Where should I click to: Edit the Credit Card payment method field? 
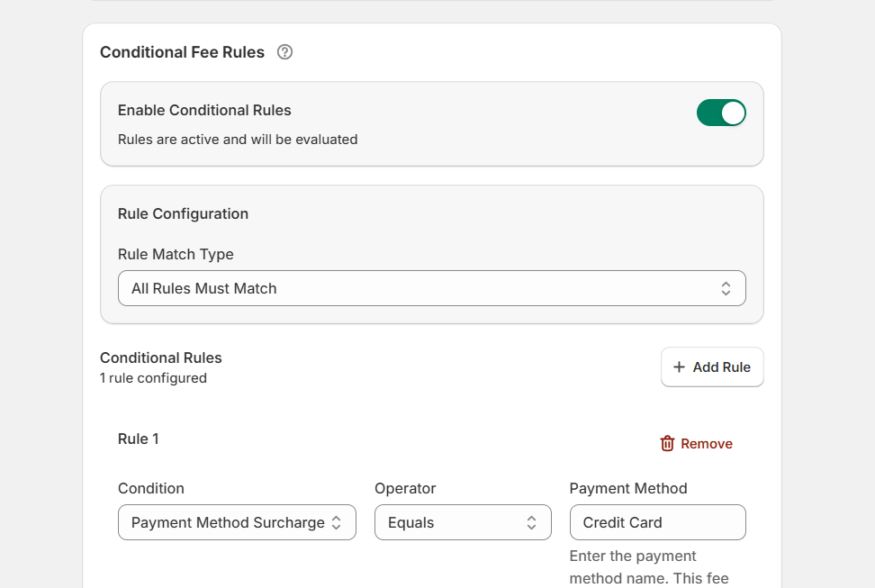pos(657,522)
